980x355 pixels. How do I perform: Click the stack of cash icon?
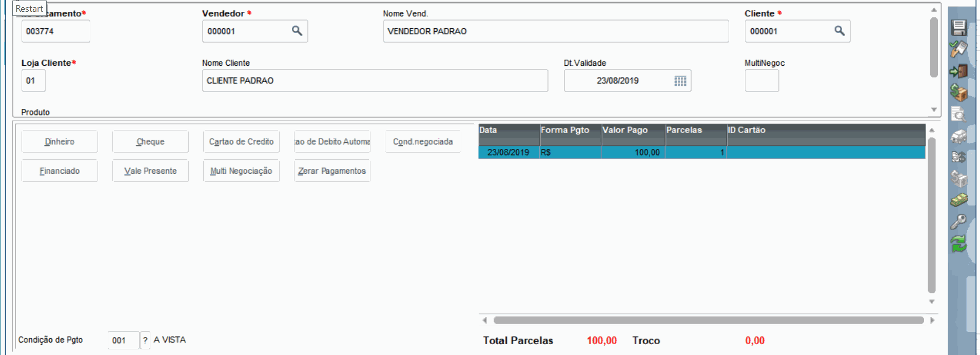958,200
